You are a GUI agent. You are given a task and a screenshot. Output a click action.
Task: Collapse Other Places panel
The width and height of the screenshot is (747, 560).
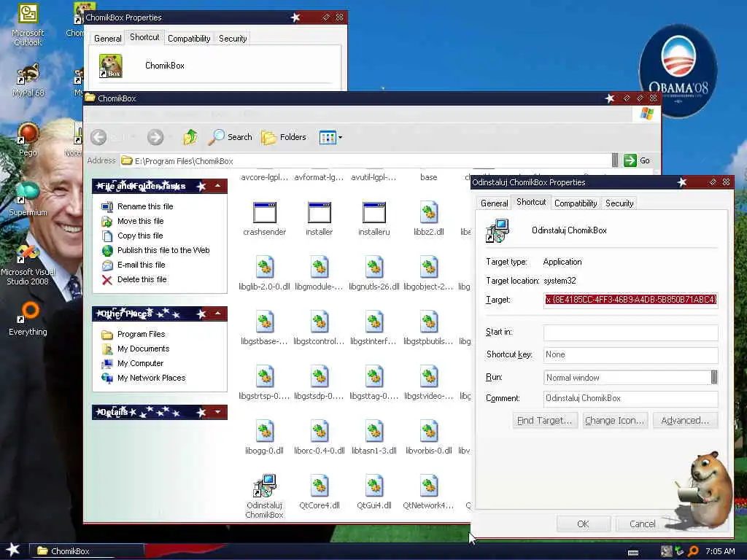click(217, 314)
